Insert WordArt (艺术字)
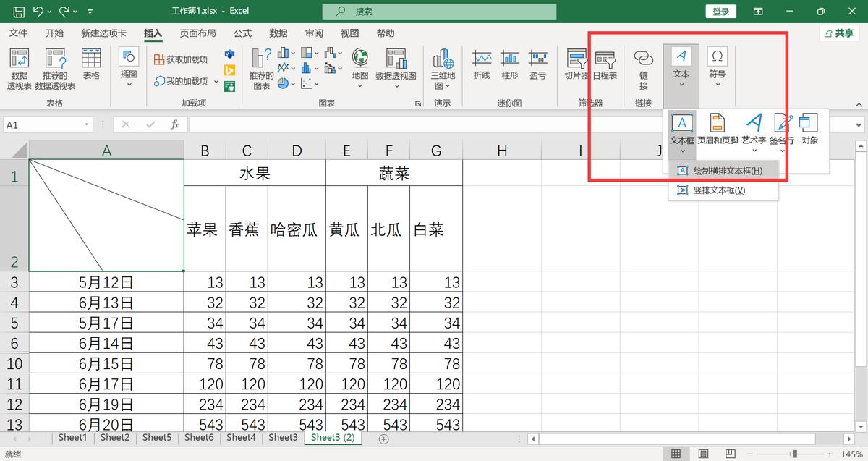868x461 pixels. tap(754, 129)
